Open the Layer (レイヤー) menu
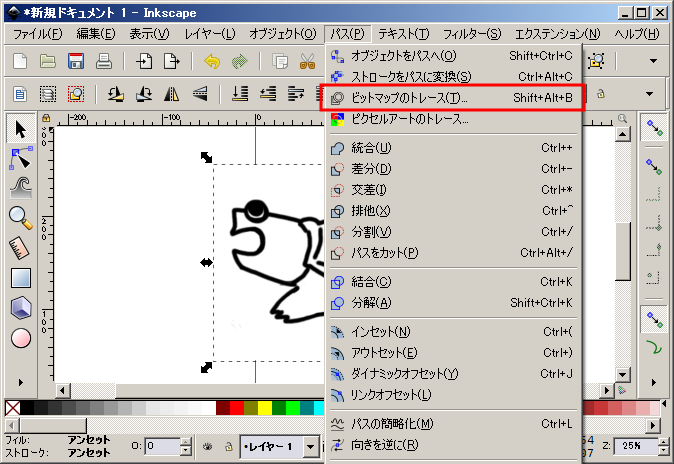This screenshot has height=464, width=674. 210,34
